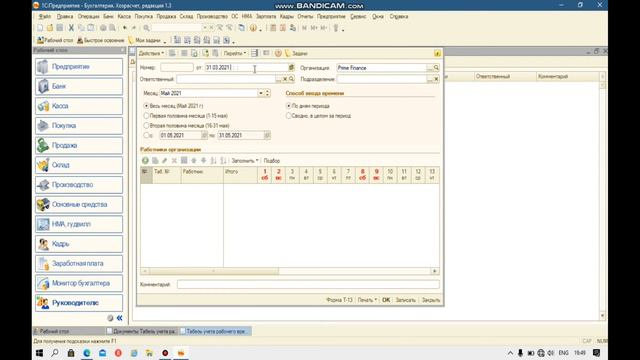The width and height of the screenshot is (640, 360).
Task: Select 'Сводно, в целом за период' radio option
Action: click(x=289, y=116)
